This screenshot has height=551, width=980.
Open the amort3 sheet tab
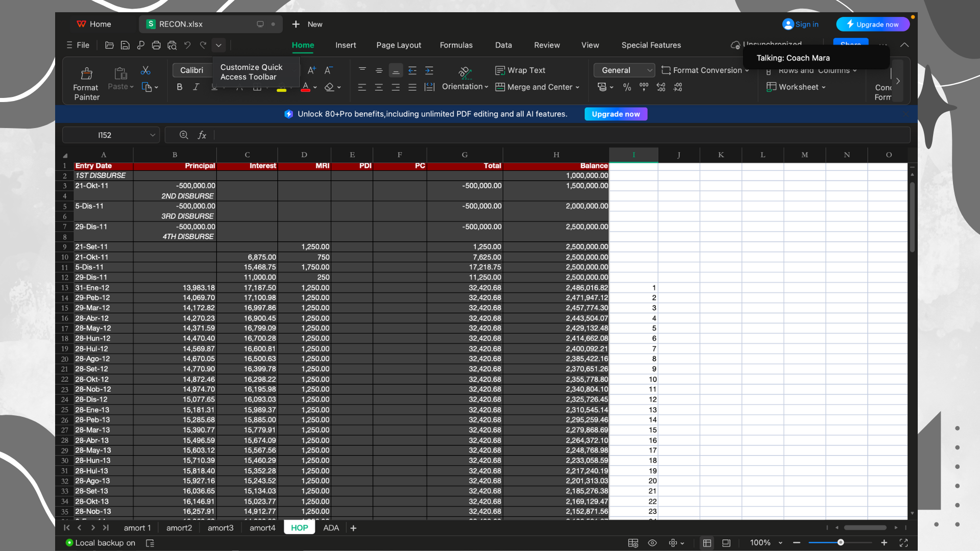220,528
